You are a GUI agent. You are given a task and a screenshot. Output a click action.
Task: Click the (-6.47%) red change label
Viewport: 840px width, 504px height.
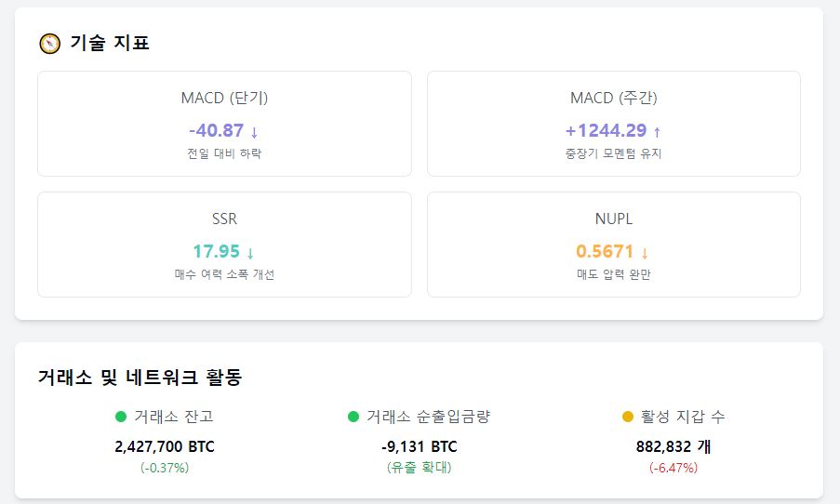673,468
